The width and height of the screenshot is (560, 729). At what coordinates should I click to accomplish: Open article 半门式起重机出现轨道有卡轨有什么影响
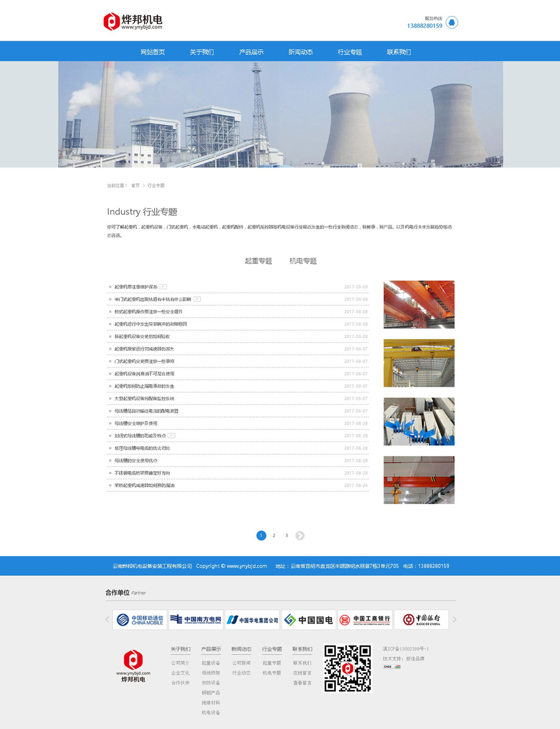(153, 299)
